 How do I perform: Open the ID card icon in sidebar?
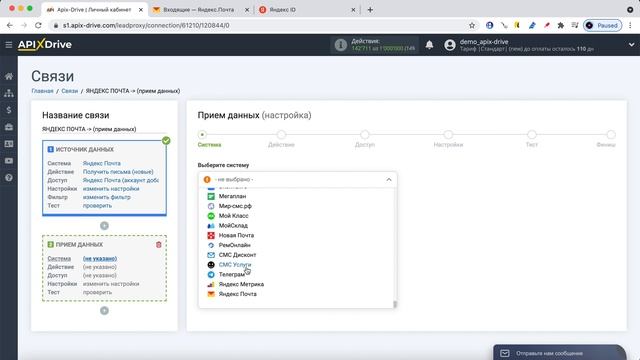click(9, 144)
